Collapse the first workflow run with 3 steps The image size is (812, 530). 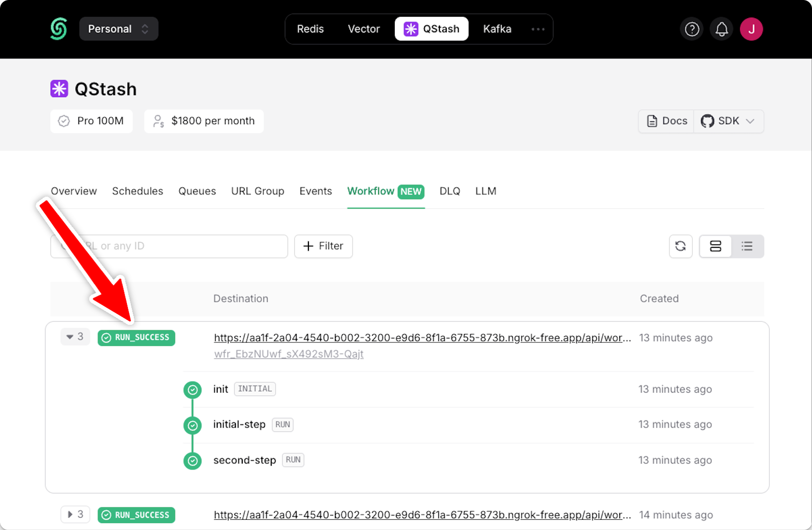[75, 337]
